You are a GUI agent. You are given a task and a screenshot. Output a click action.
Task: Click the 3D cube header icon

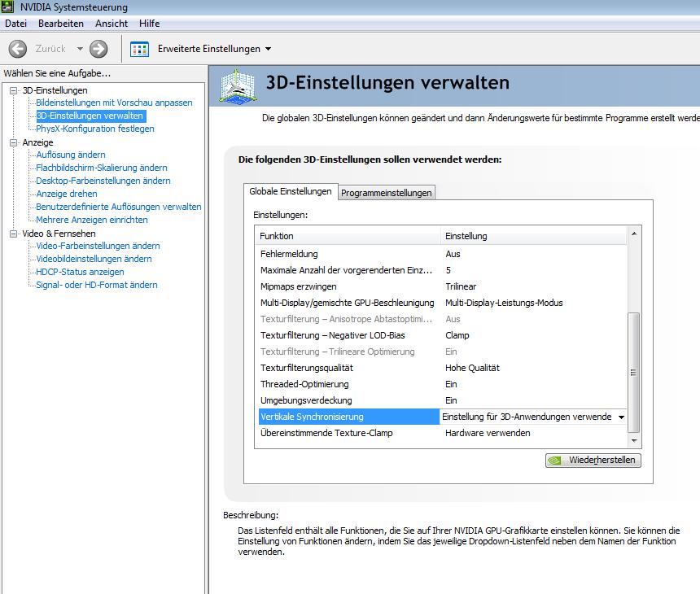pos(238,86)
